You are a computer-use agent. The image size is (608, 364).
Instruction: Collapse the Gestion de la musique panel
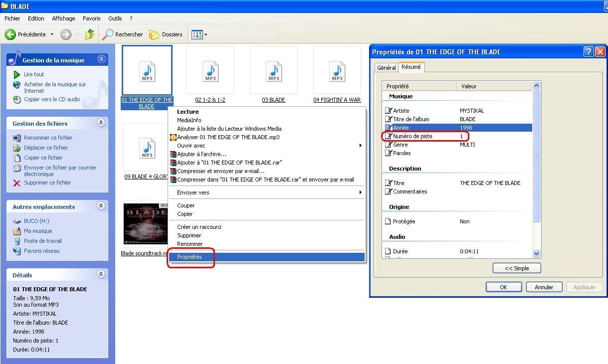[102, 59]
